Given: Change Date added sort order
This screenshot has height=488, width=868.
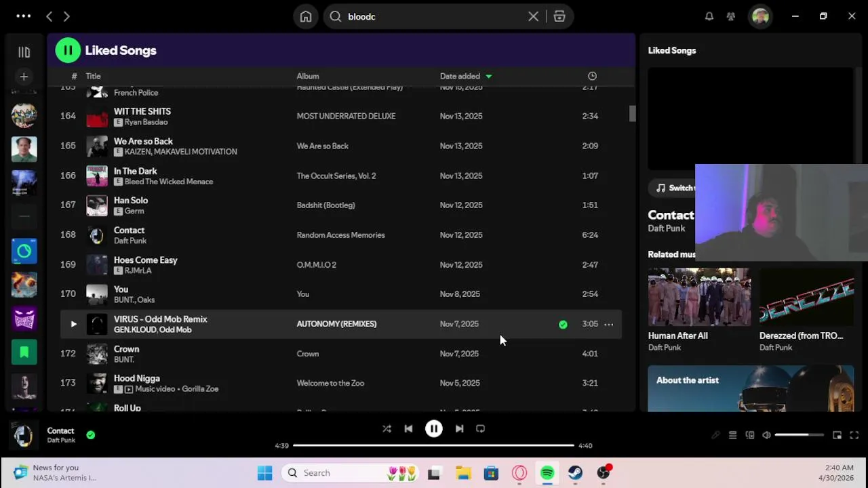Looking at the screenshot, I should [465, 76].
